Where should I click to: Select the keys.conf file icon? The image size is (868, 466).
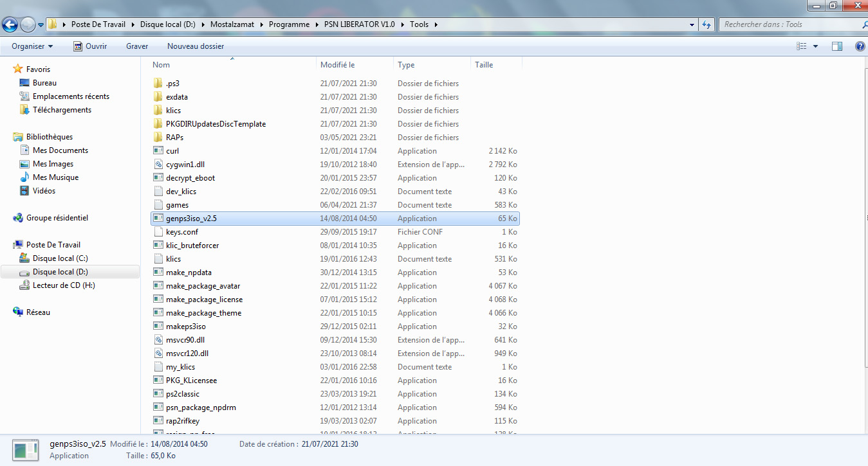(x=159, y=232)
